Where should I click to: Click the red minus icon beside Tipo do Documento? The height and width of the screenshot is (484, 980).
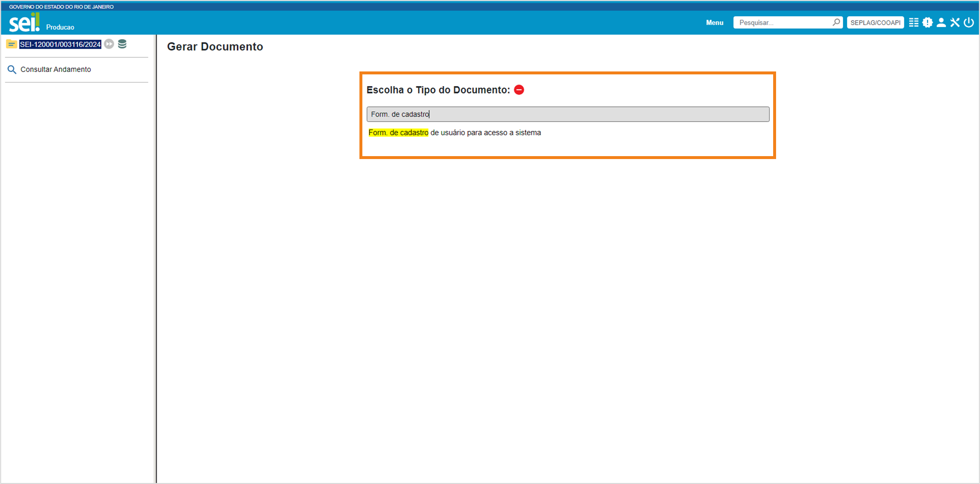[519, 90]
